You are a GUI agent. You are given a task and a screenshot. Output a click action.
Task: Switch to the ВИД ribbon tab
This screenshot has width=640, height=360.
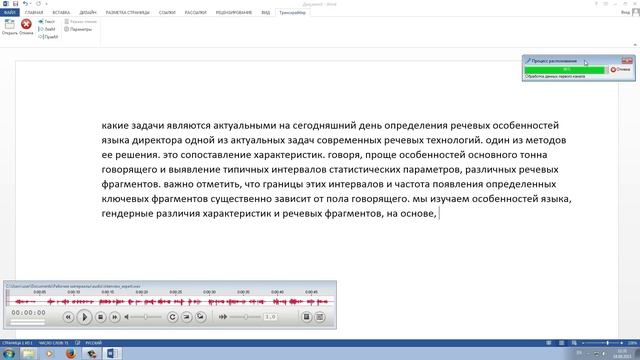click(x=266, y=13)
